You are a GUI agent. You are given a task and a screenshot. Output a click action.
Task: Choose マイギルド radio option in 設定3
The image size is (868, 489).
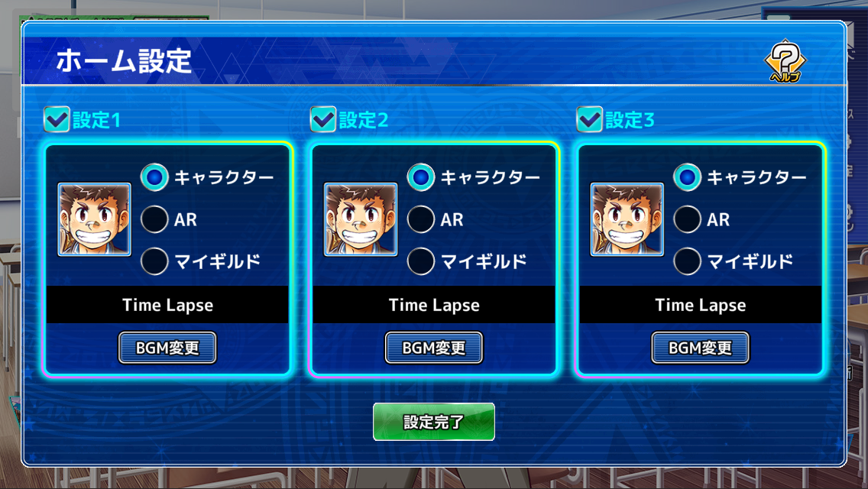click(x=687, y=261)
